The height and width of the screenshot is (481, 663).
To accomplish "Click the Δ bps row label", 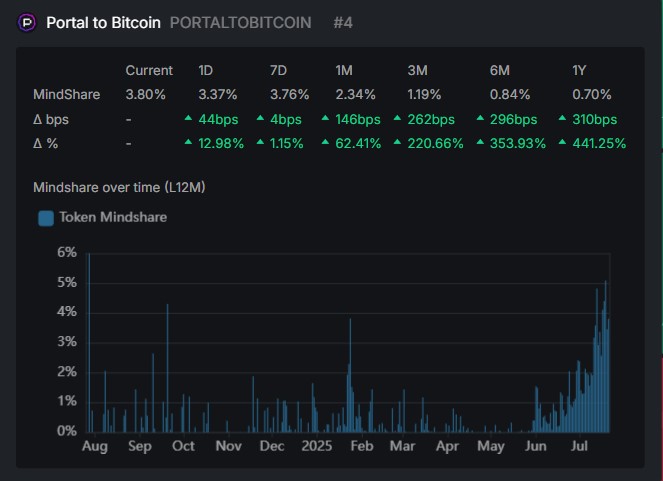I will point(51,120).
